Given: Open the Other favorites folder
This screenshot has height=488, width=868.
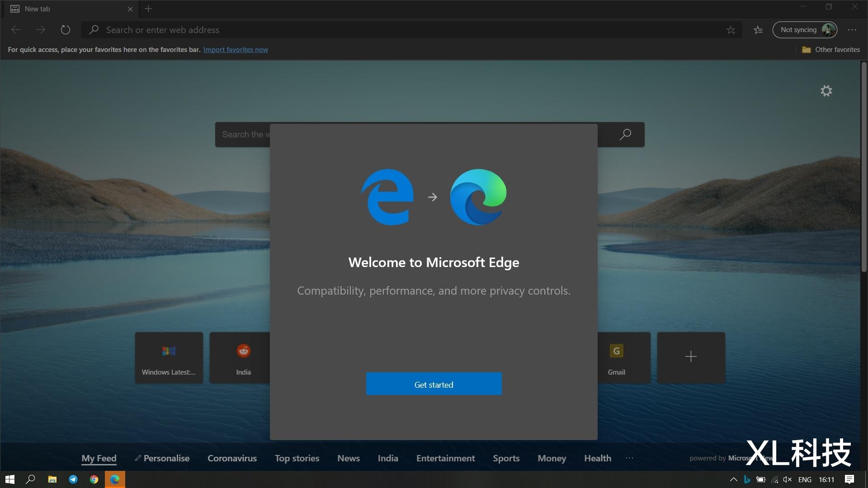Looking at the screenshot, I should [x=831, y=50].
